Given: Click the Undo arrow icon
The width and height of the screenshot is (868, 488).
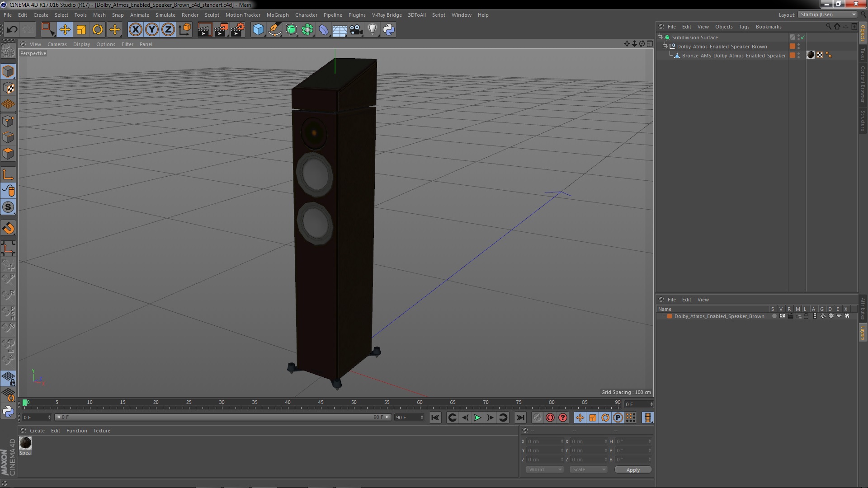Looking at the screenshot, I should point(12,30).
